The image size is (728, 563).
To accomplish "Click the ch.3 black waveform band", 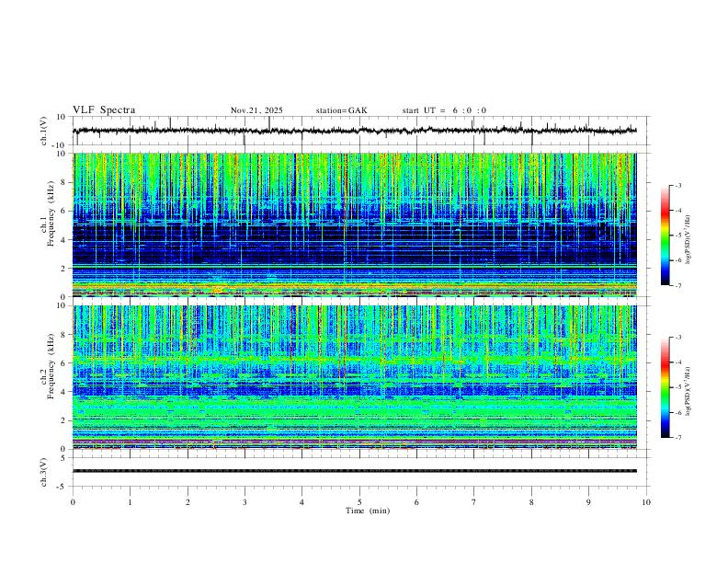I will tap(355, 471).
